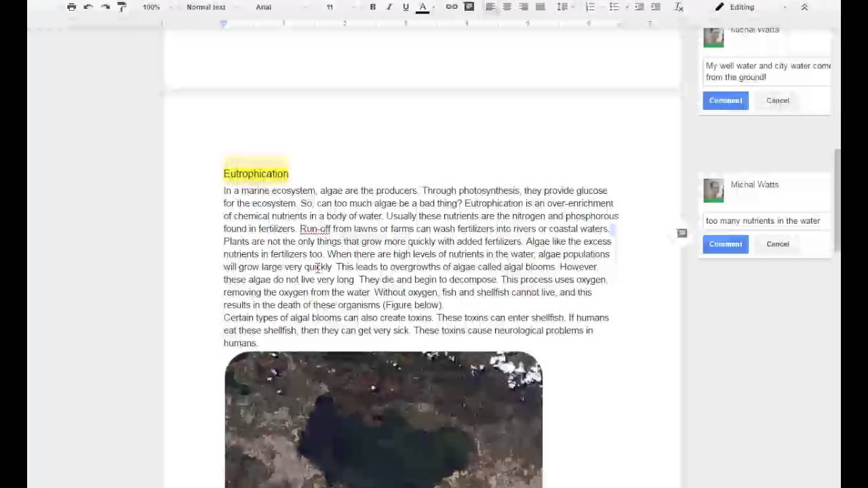Click the Print icon in toolbar

point(71,7)
